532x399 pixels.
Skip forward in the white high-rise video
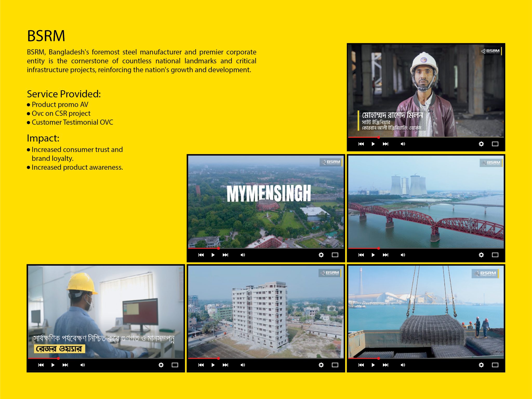pos(225,365)
